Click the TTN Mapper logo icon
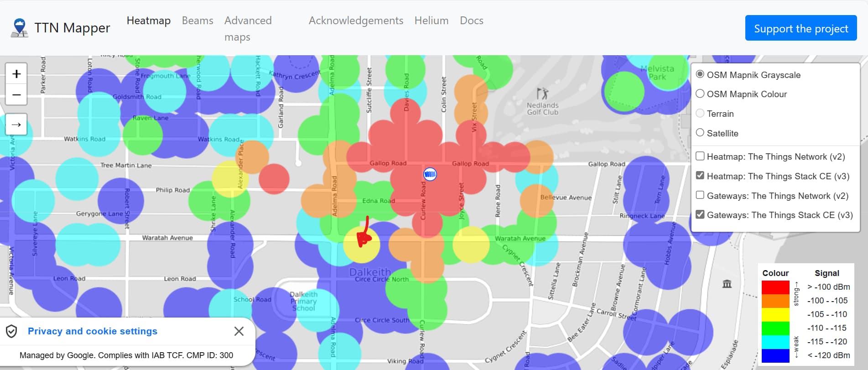Viewport: 868px width, 370px height. pos(19,28)
